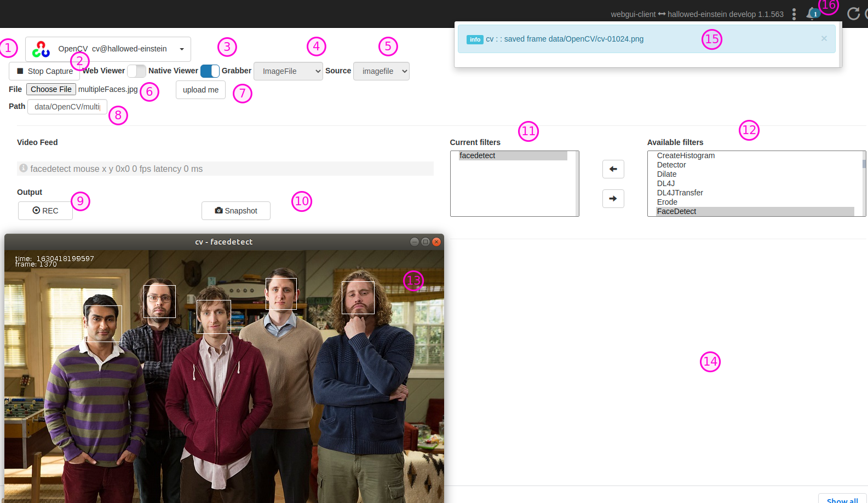Dismiss the saved frame info notification
Screen dimensions: 868x503
824,38
